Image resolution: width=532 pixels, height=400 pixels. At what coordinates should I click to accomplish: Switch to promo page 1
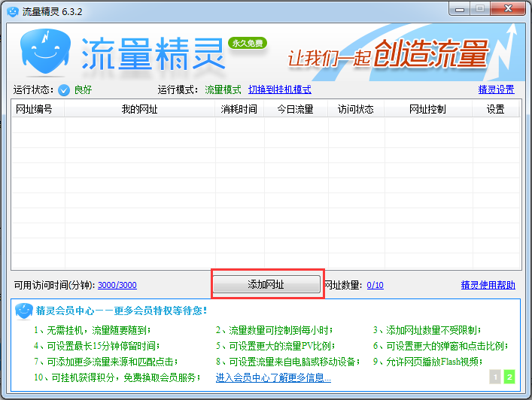495,377
